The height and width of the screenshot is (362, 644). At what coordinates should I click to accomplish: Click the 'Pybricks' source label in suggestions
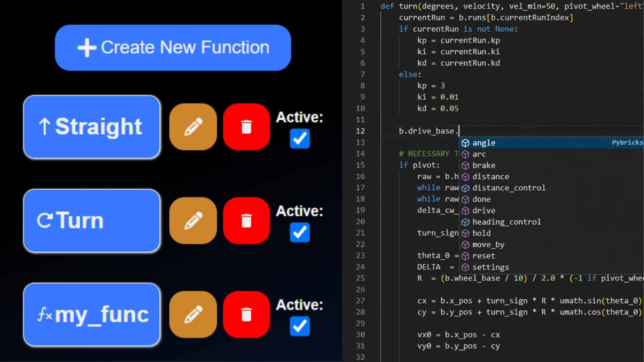pos(627,142)
